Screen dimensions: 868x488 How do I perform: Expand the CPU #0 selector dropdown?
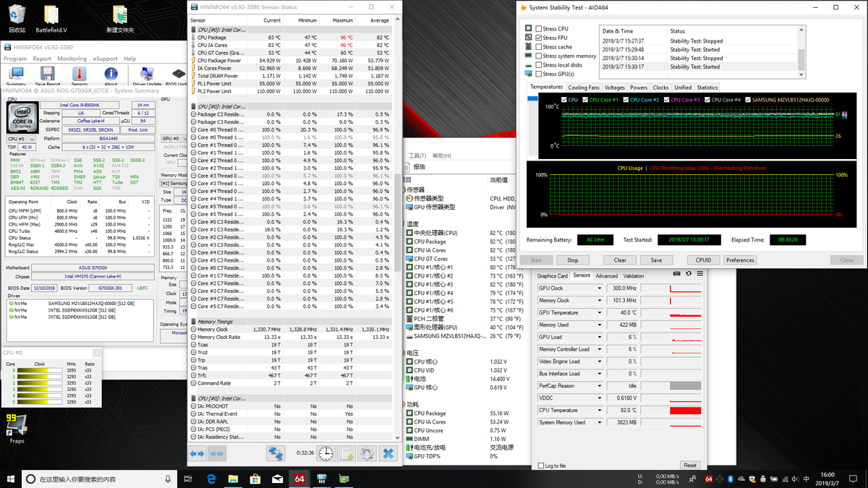click(31, 138)
